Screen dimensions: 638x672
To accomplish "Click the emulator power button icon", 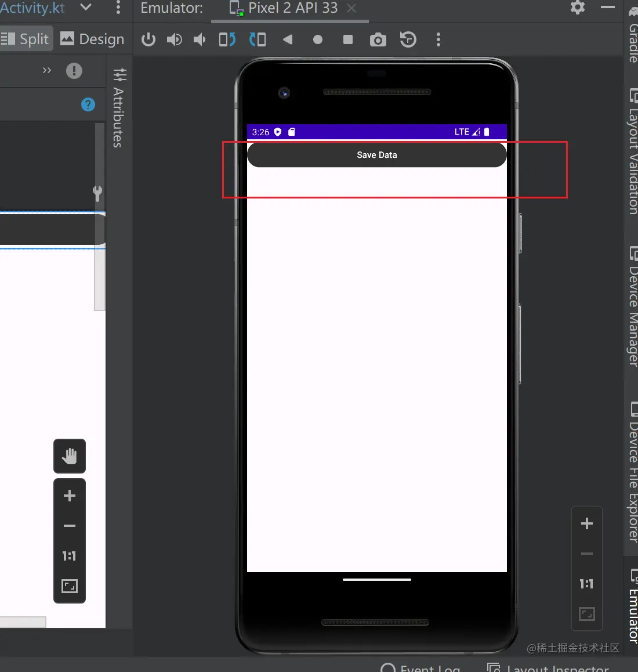I will pyautogui.click(x=148, y=39).
